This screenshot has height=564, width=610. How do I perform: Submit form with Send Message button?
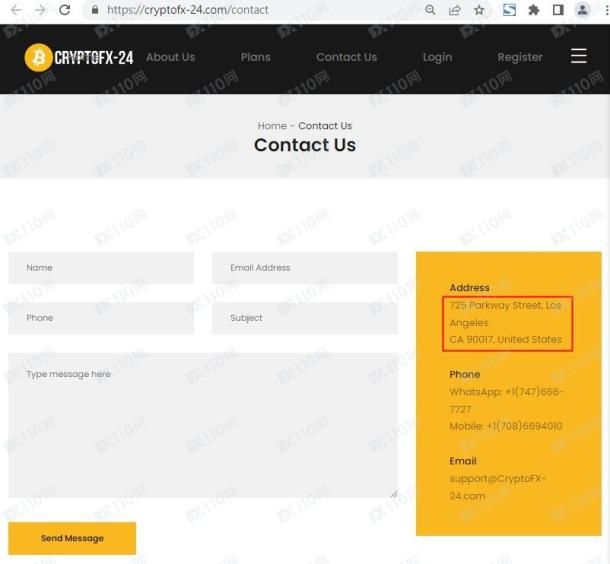coord(72,538)
